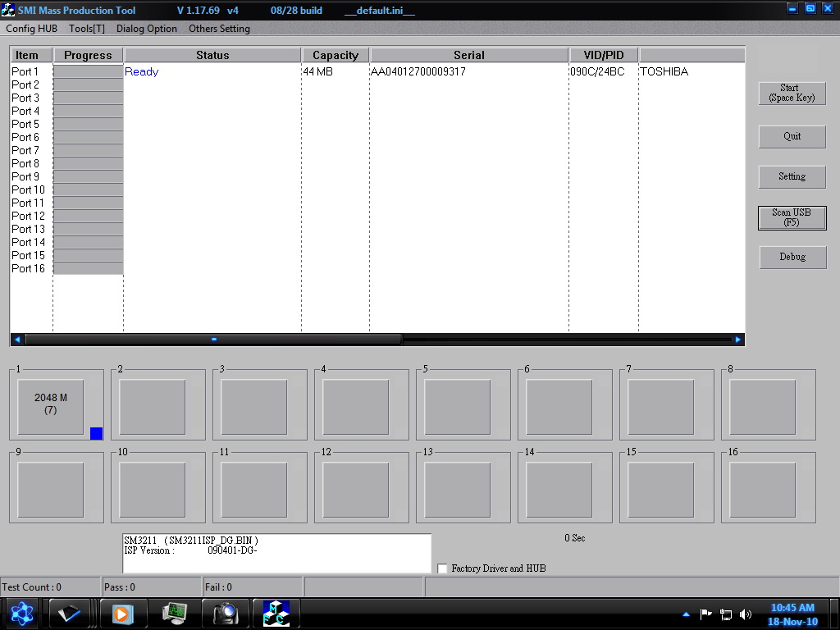Screen dimensions: 840x630
Task: Click the right arrow of horizontal scrollbar
Action: (738, 339)
